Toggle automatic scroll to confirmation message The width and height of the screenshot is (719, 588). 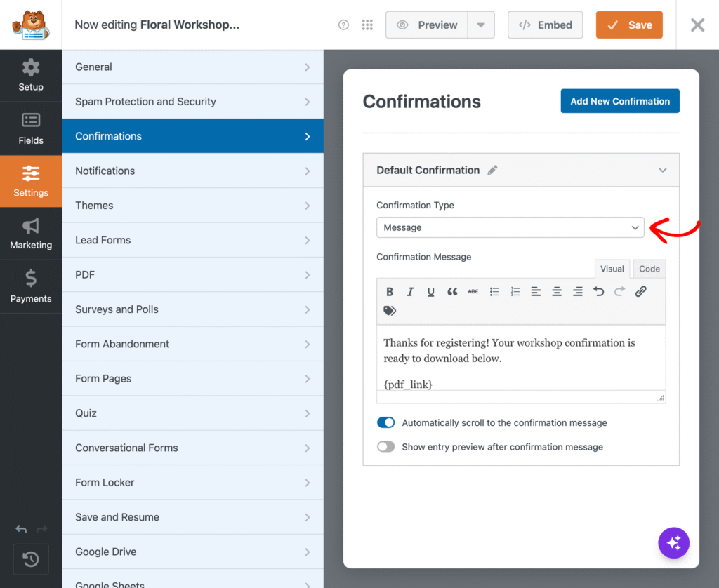tap(385, 422)
